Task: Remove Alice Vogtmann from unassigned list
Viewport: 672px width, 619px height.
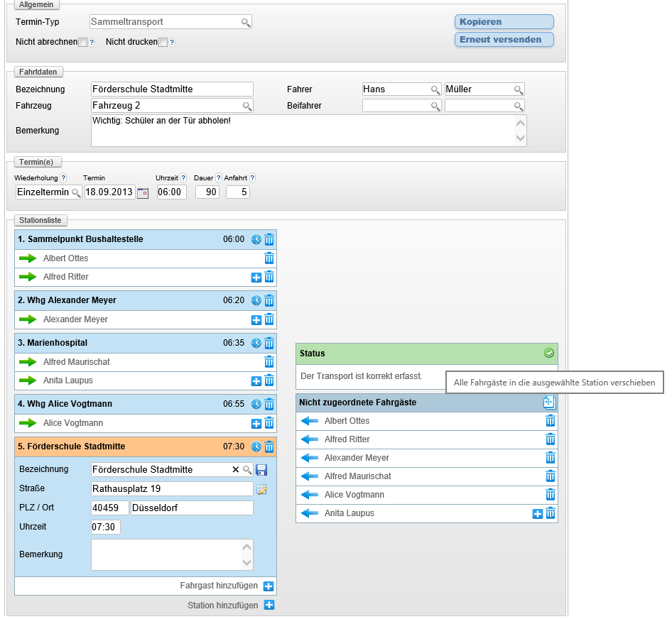Action: click(x=550, y=495)
